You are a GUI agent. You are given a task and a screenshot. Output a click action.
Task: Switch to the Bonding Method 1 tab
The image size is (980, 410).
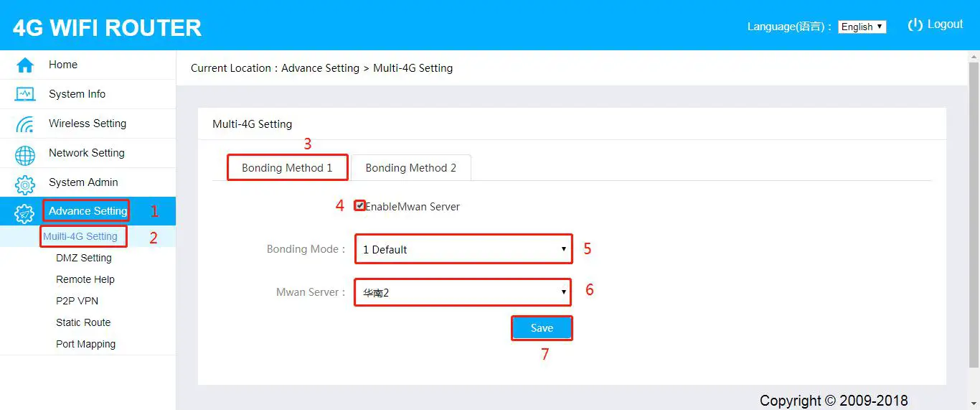(287, 168)
